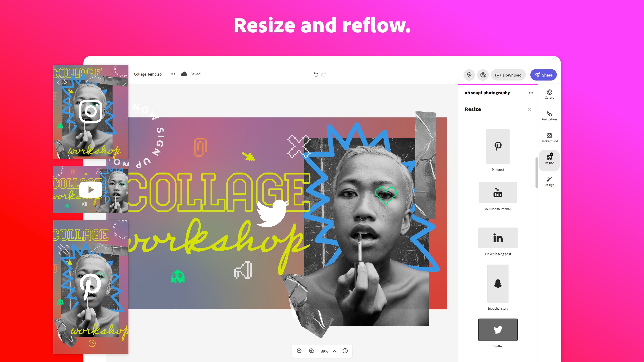
Task: Click the Share button
Action: (x=544, y=75)
